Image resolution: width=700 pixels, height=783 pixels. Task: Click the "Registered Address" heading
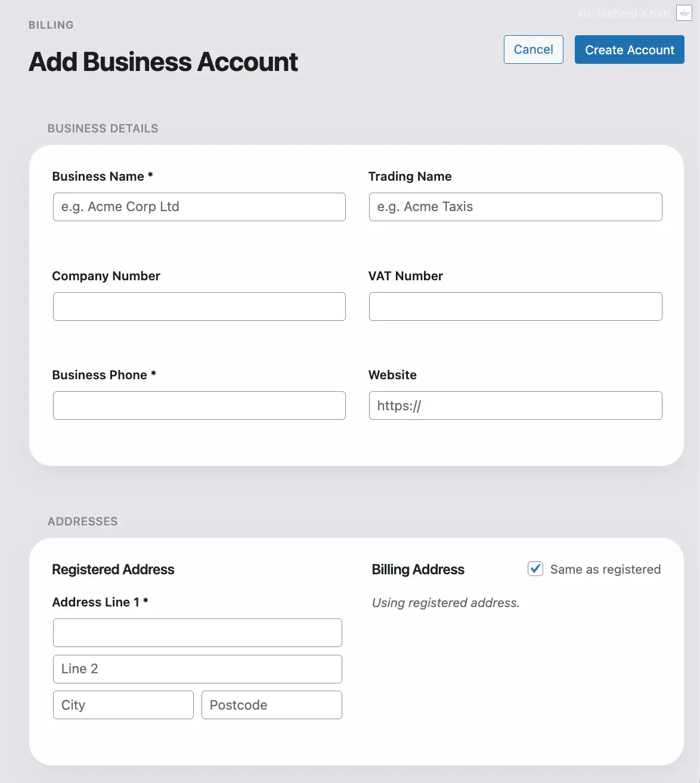[x=113, y=570]
